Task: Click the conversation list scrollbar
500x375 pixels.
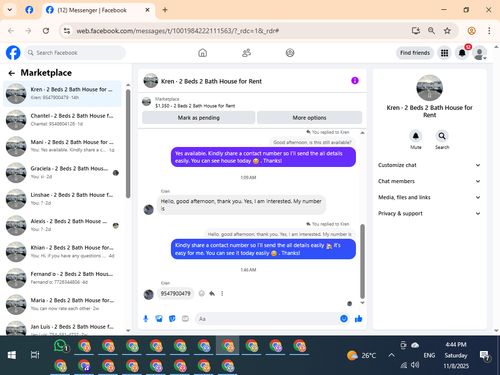Action: coord(128,143)
